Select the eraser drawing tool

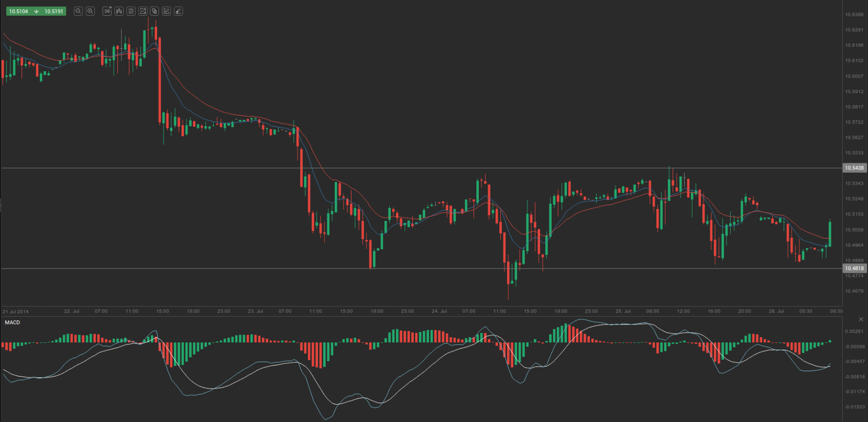click(178, 11)
